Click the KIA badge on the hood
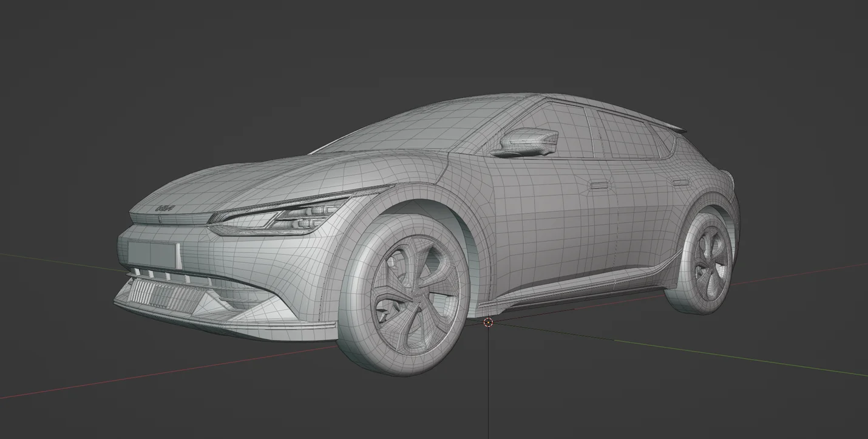Image resolution: width=868 pixels, height=439 pixels. tap(165, 208)
